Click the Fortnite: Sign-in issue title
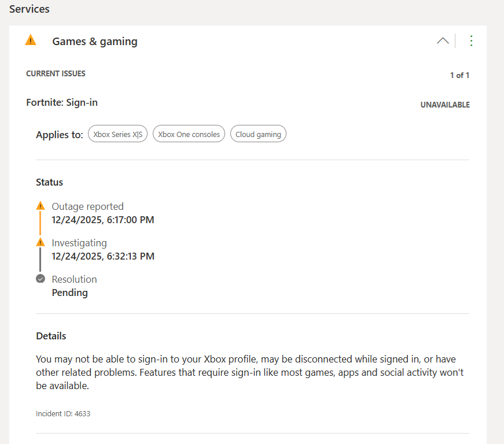This screenshot has height=444, width=504. click(62, 102)
